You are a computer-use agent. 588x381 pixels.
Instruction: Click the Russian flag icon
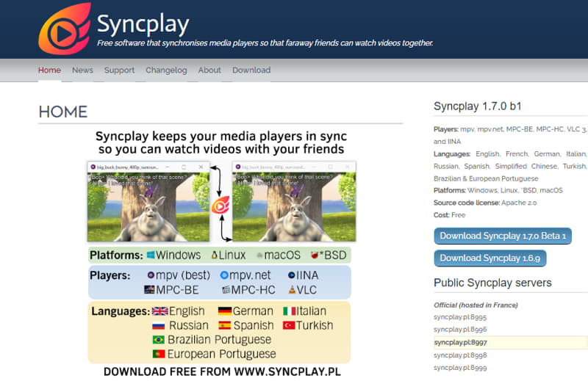159,325
